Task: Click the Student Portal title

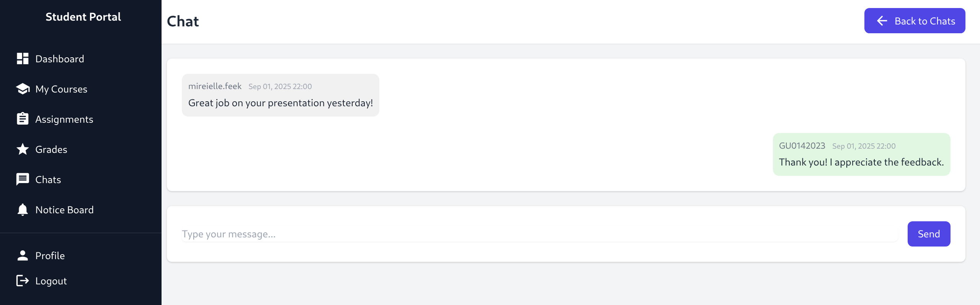Action: [83, 17]
